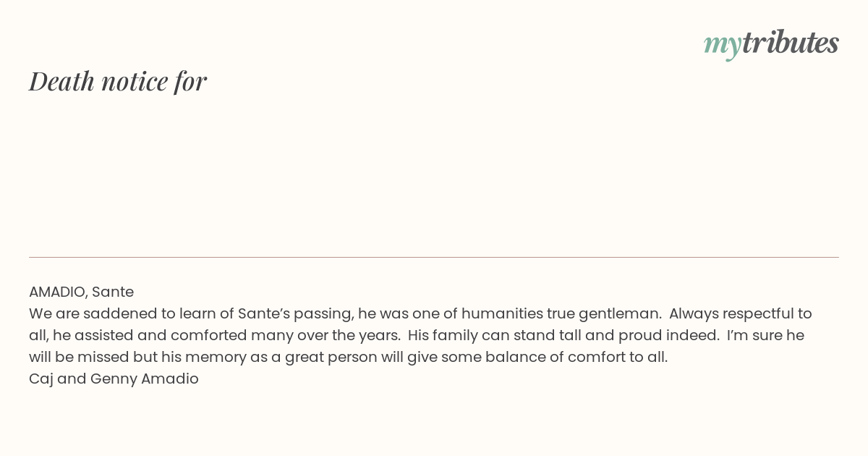
Task: Click the mytributes logo
Action: pos(771,43)
